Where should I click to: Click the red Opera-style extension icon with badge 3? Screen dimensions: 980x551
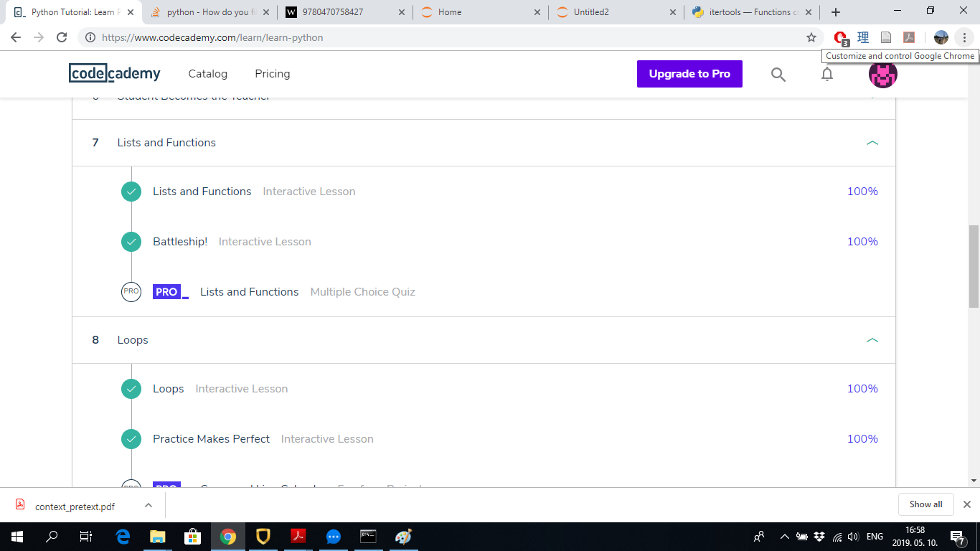coord(841,38)
